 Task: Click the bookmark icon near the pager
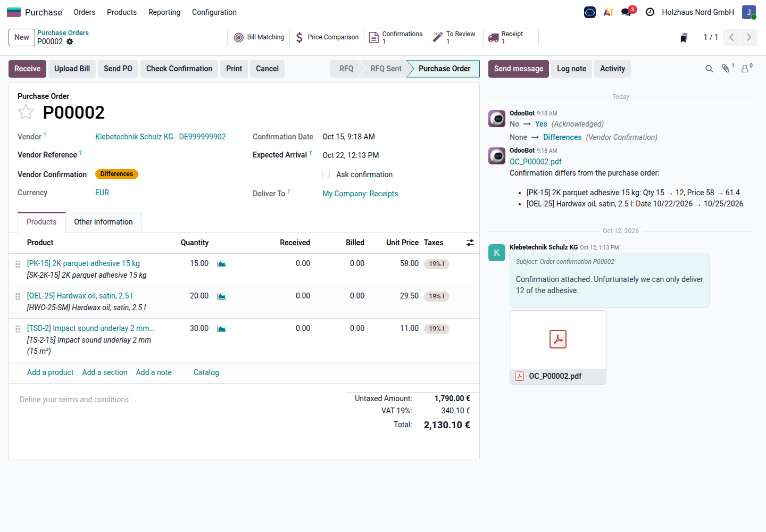pyautogui.click(x=684, y=37)
